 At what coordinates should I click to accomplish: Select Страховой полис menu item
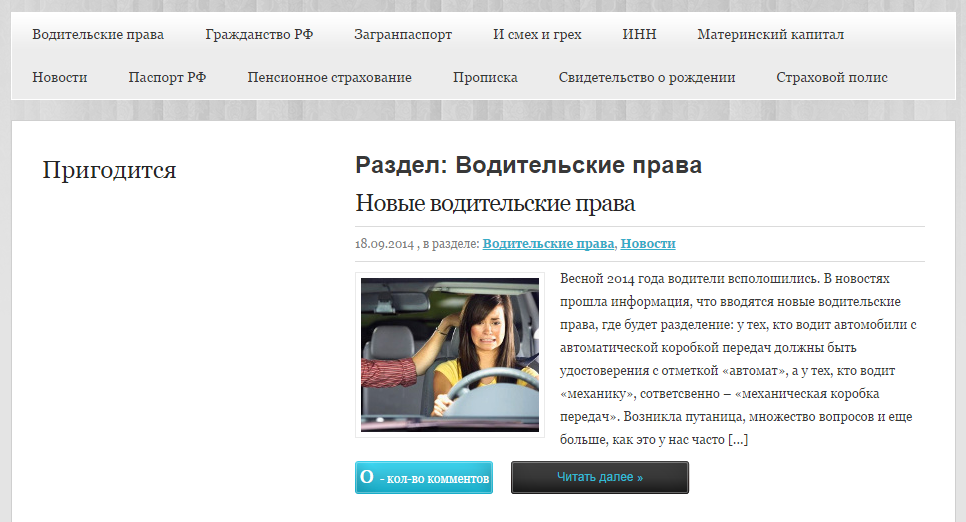(832, 78)
